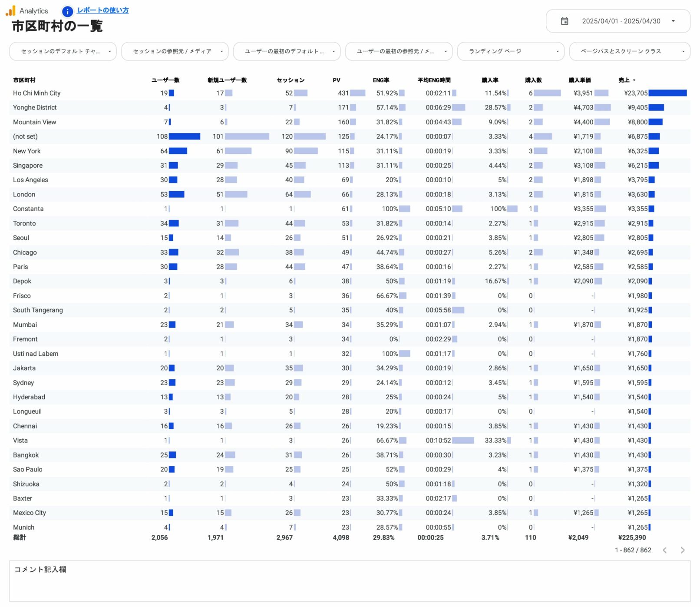Sort by the 平均ENG時間 column header

pos(434,80)
